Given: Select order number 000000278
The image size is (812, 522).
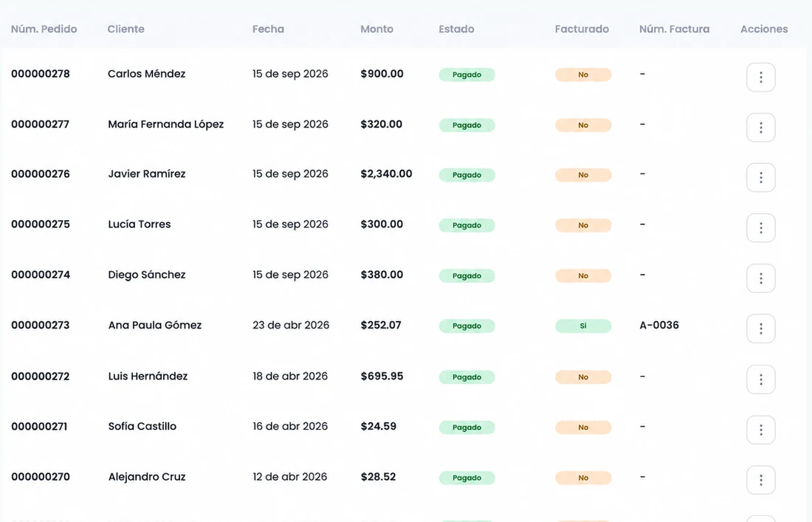Looking at the screenshot, I should coord(41,74).
